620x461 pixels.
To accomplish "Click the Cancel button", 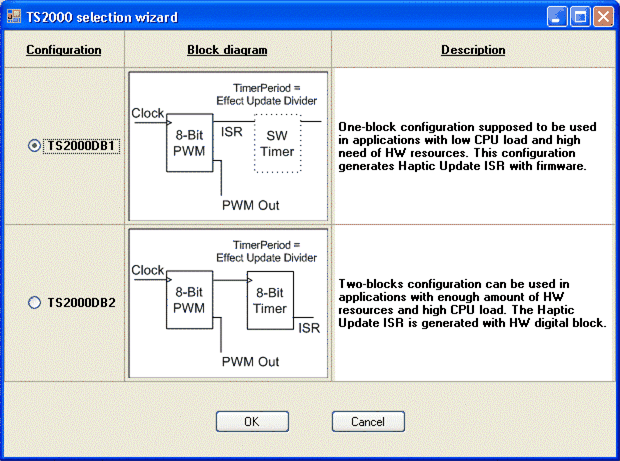I will pyautogui.click(x=368, y=421).
